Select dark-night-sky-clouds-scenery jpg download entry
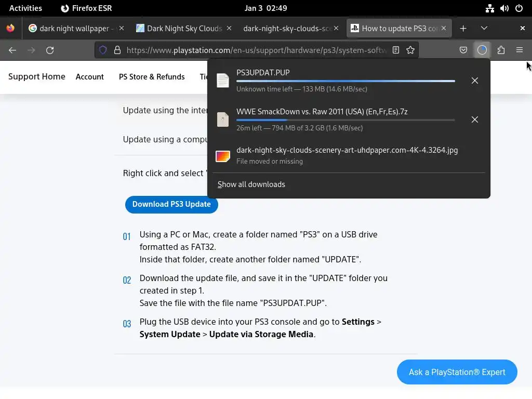Image resolution: width=532 pixels, height=399 pixels. (347, 150)
